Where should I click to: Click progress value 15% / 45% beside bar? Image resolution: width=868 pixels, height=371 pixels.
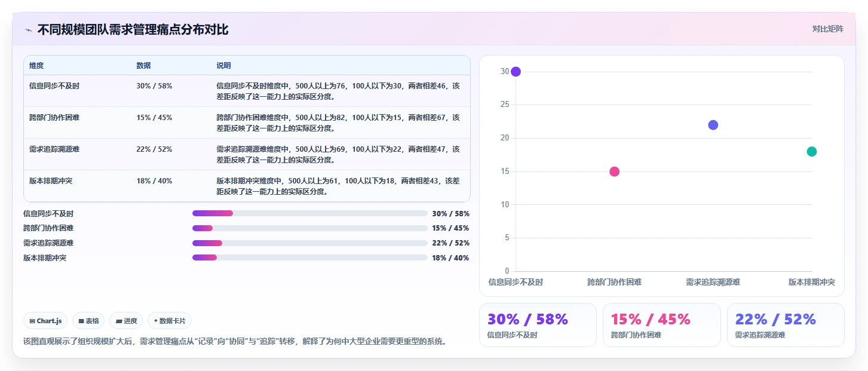[450, 228]
